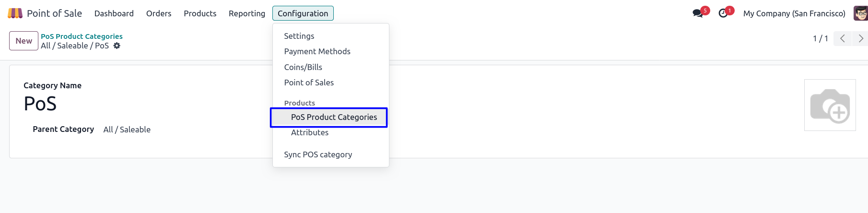Open the Reporting menu
The image size is (868, 213).
click(x=246, y=13)
